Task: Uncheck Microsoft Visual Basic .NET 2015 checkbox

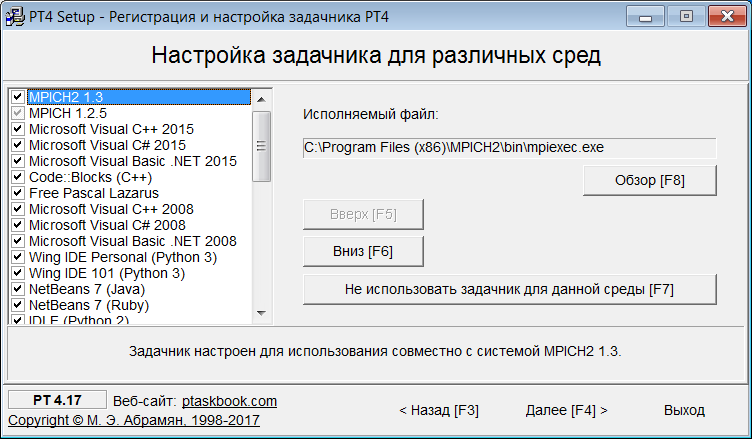Action: pyautogui.click(x=18, y=161)
